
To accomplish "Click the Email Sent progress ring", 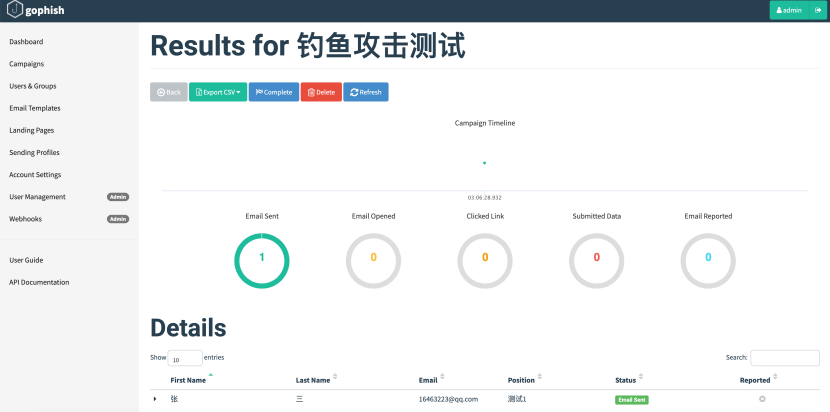I will tap(261, 258).
